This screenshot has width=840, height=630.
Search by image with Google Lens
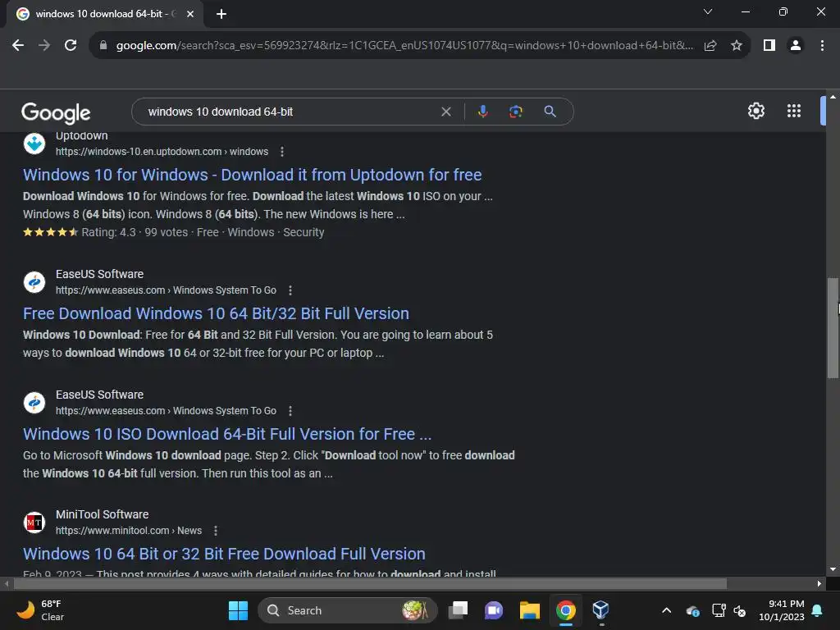[515, 112]
